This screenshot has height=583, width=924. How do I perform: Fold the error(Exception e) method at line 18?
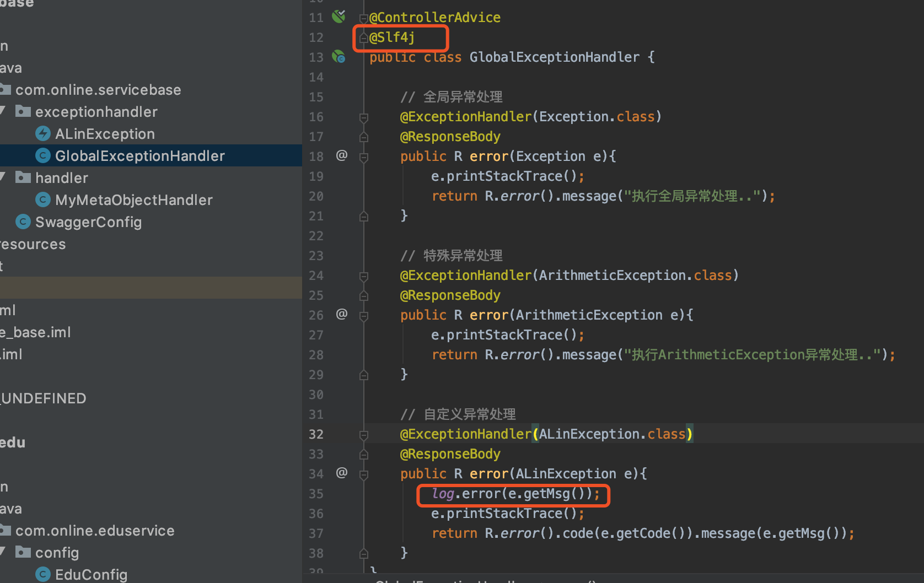(363, 157)
